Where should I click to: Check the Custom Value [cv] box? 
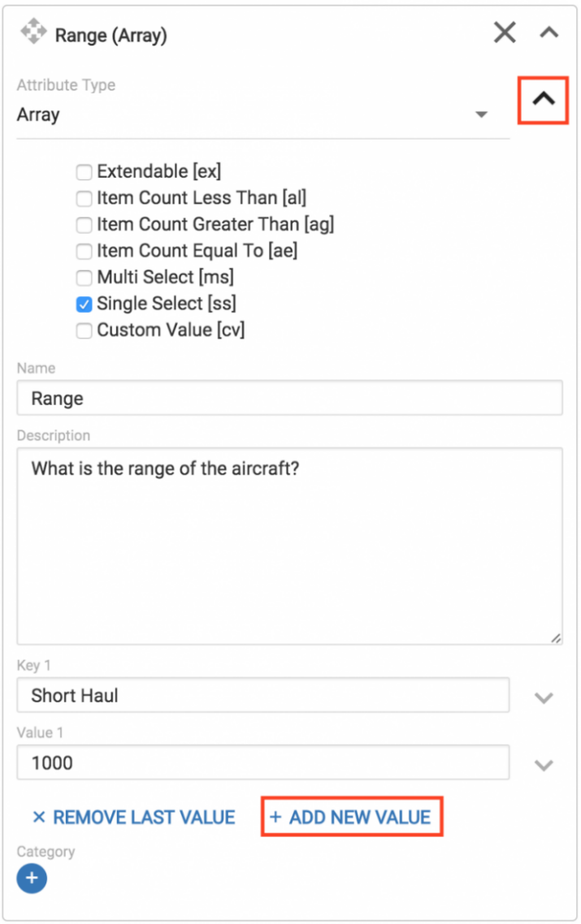[x=85, y=330]
